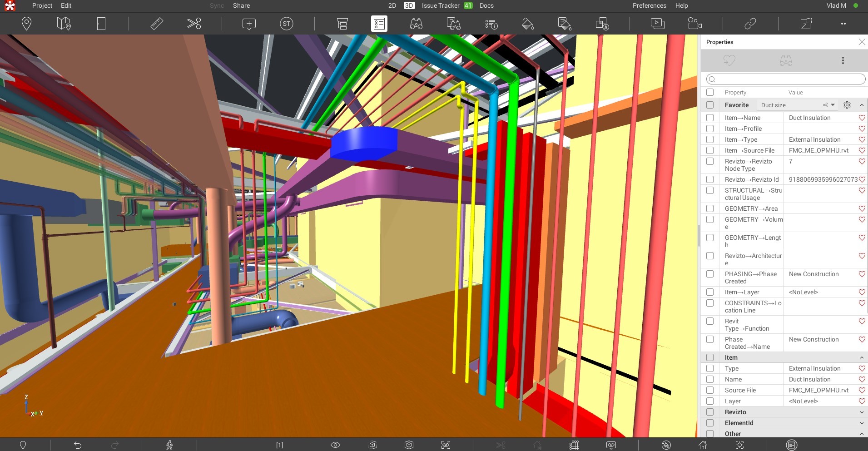Screen dimensions: 868x451
Task: Select the paint bucket appearance override tool
Action: [x=528, y=23]
